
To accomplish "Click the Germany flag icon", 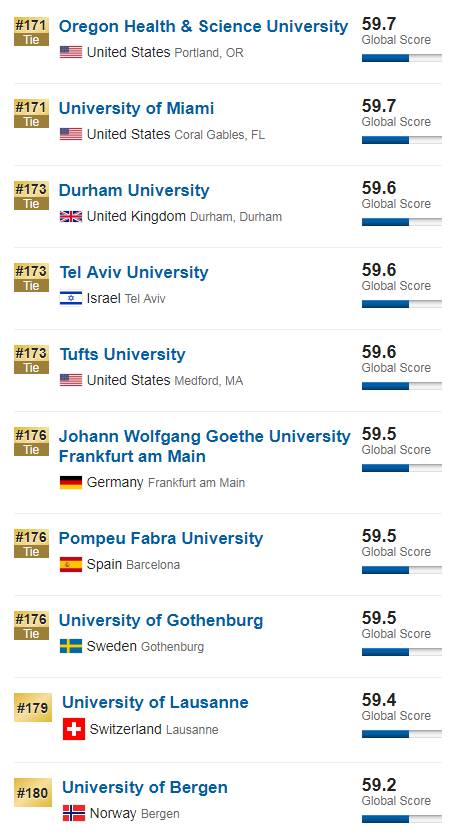I will point(71,483).
